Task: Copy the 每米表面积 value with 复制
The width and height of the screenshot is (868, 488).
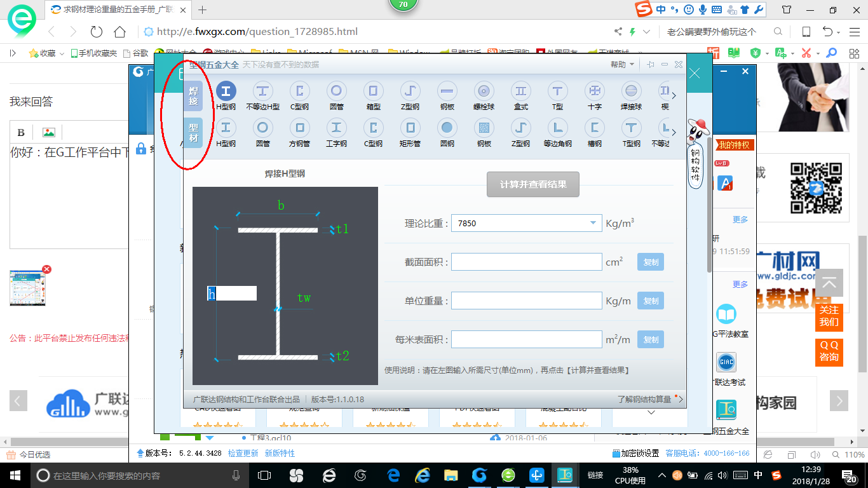Action: (651, 339)
